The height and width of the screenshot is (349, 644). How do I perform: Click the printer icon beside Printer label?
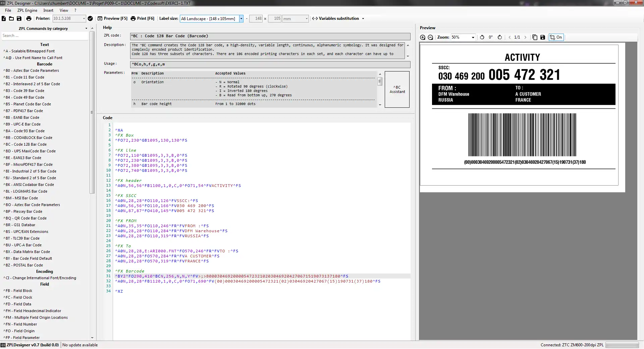coord(29,18)
